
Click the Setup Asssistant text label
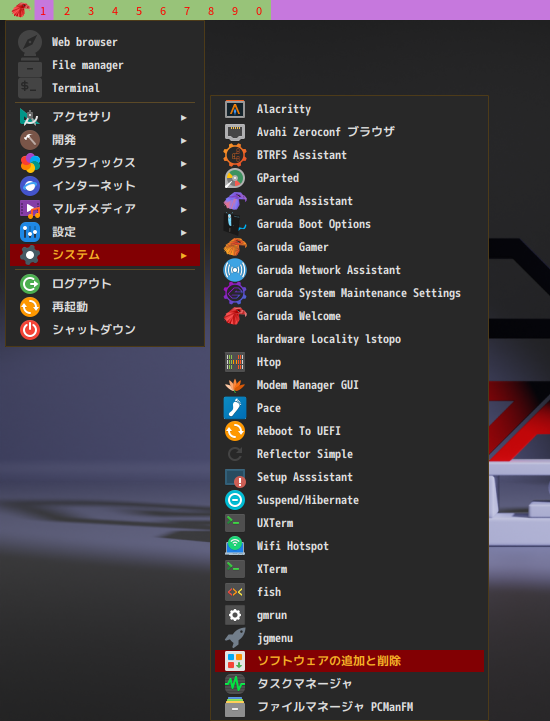[x=305, y=477]
